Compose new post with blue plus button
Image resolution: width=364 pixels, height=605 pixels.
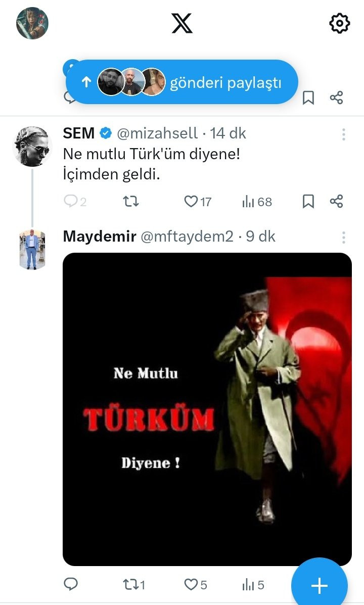pyautogui.click(x=319, y=585)
